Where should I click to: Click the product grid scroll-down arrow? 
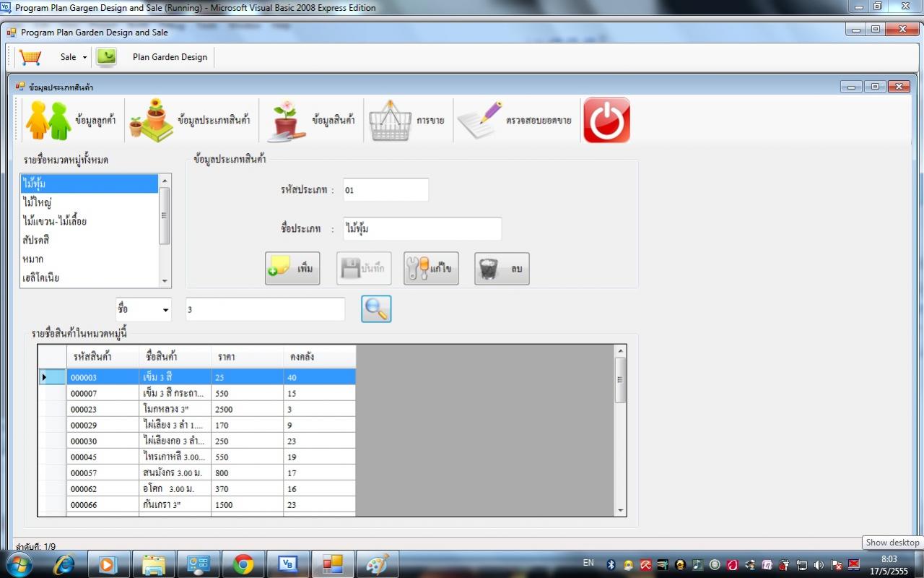(x=620, y=510)
